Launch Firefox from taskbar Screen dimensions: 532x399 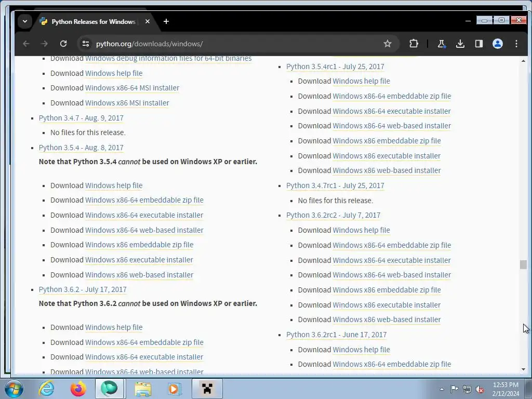tap(78, 389)
